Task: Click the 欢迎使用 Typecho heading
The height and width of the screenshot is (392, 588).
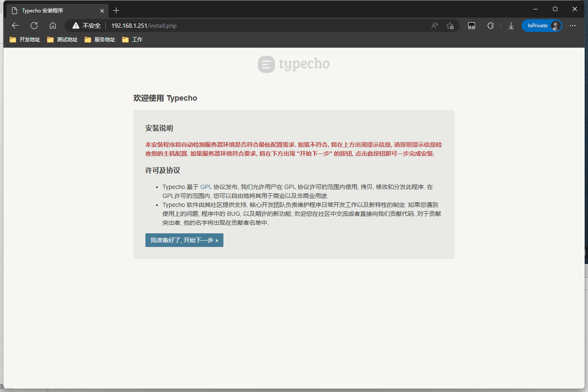Action: pos(165,98)
